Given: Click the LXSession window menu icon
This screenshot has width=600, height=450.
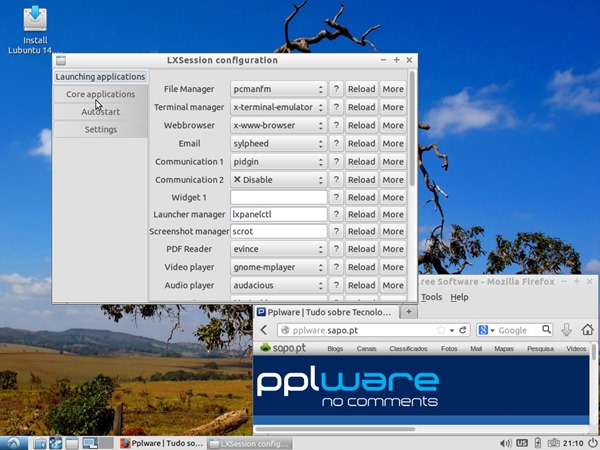Looking at the screenshot, I should (61, 60).
